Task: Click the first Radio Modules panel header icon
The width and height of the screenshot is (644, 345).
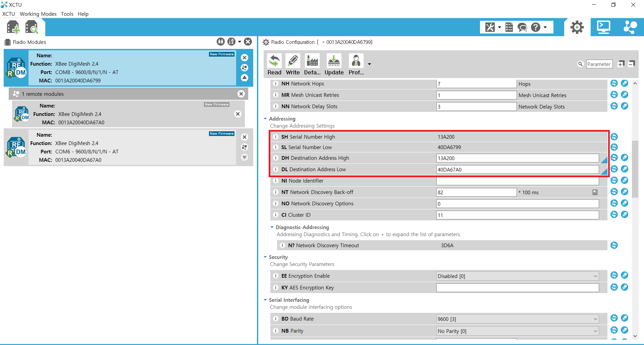Action: [220, 42]
